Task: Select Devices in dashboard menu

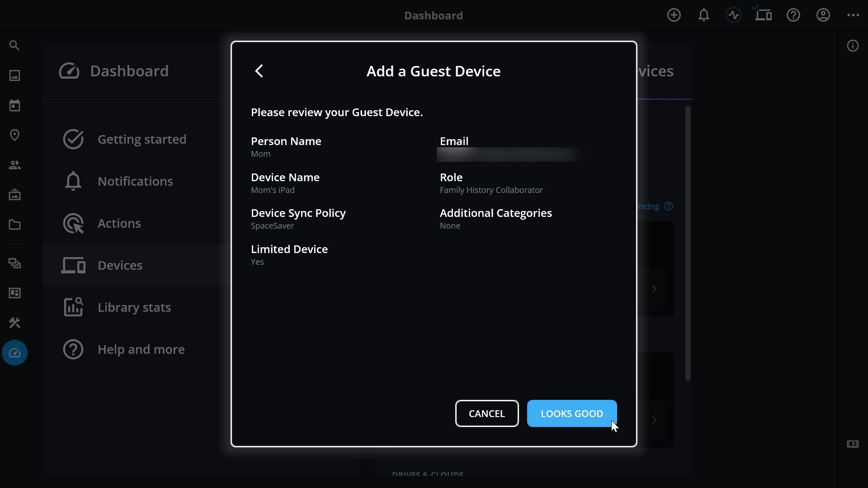Action: 120,265
